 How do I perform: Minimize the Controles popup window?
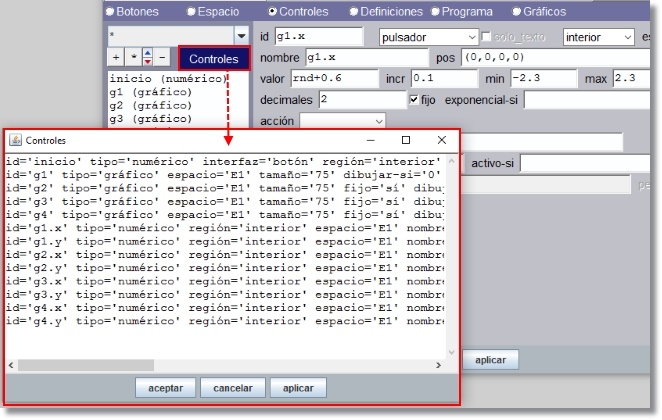pyautogui.click(x=369, y=141)
